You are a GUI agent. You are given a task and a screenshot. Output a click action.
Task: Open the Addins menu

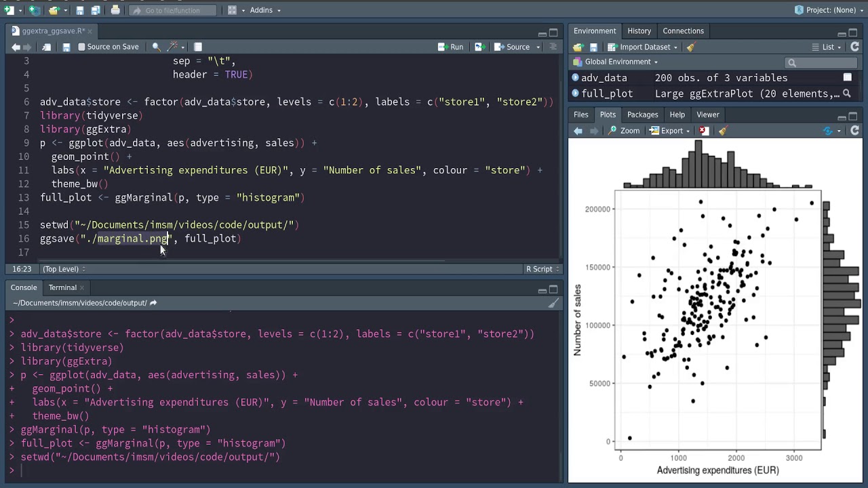[x=265, y=10]
